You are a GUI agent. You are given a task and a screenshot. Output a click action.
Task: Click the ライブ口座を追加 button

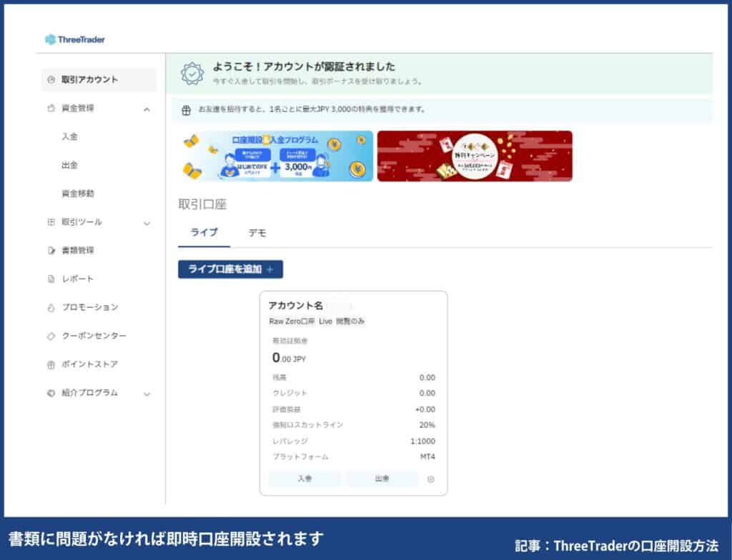pos(230,269)
